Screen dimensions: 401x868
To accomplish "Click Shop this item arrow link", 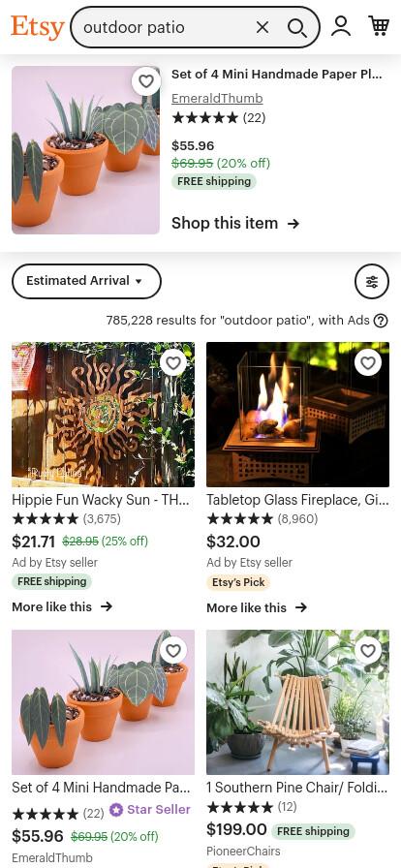I will tap(235, 223).
